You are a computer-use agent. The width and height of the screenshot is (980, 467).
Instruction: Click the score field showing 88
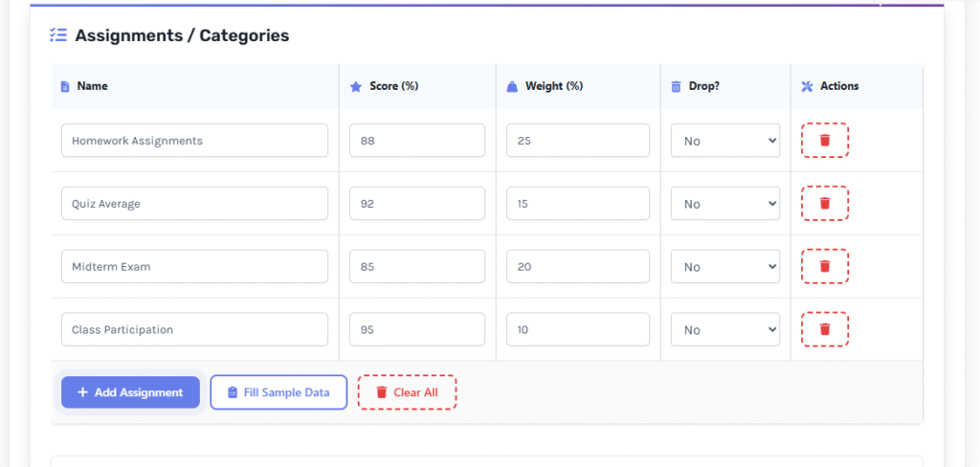coord(417,140)
